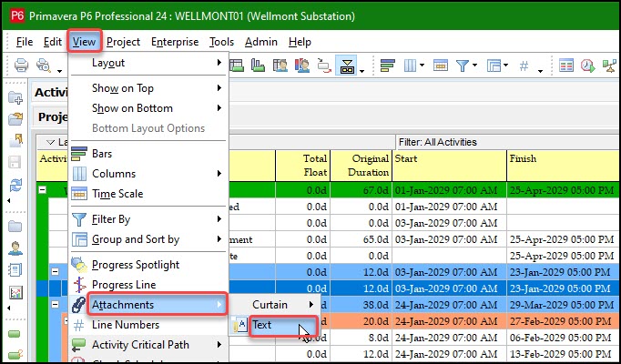Viewport: 621px width, 364px height.
Task: Select Time Scale from View menu
Action: click(x=148, y=194)
